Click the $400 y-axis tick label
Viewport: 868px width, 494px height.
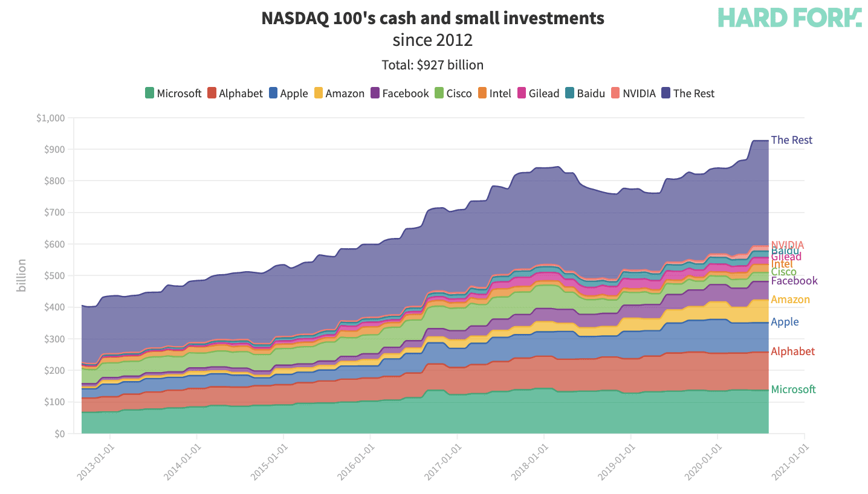pos(54,307)
